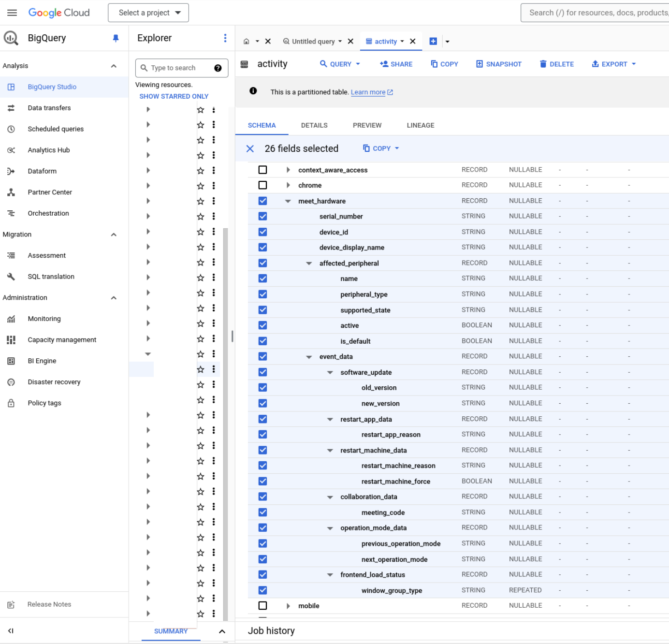Click the Explorer Type to search field

coord(181,68)
